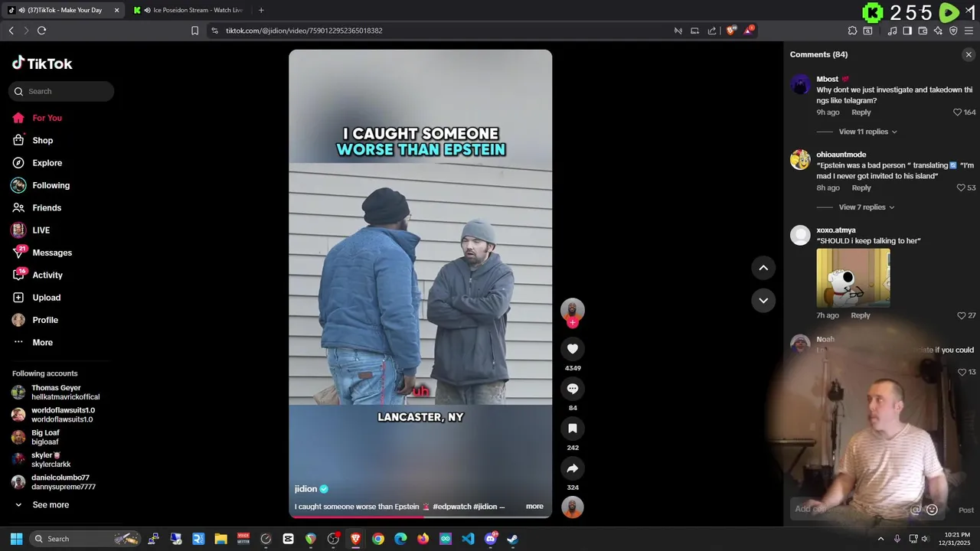Expand View 7 replies under ohioauntmode
The width and height of the screenshot is (980, 551).
[866, 207]
